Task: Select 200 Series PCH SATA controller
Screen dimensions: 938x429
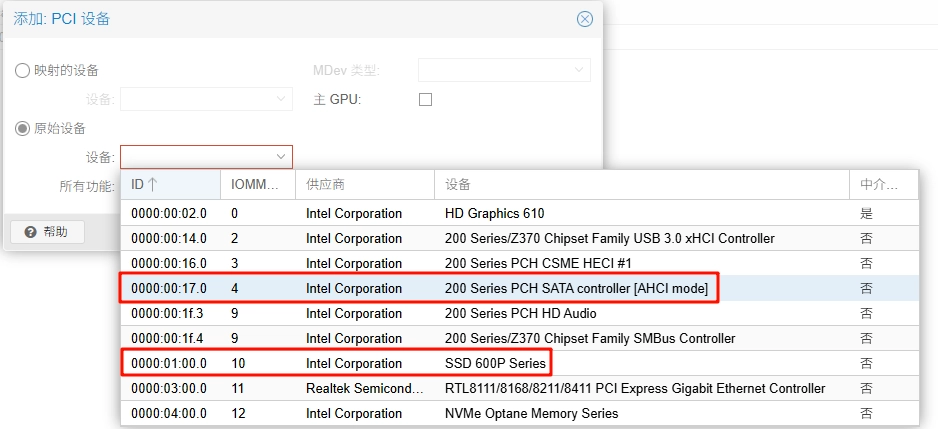Action: [576, 288]
